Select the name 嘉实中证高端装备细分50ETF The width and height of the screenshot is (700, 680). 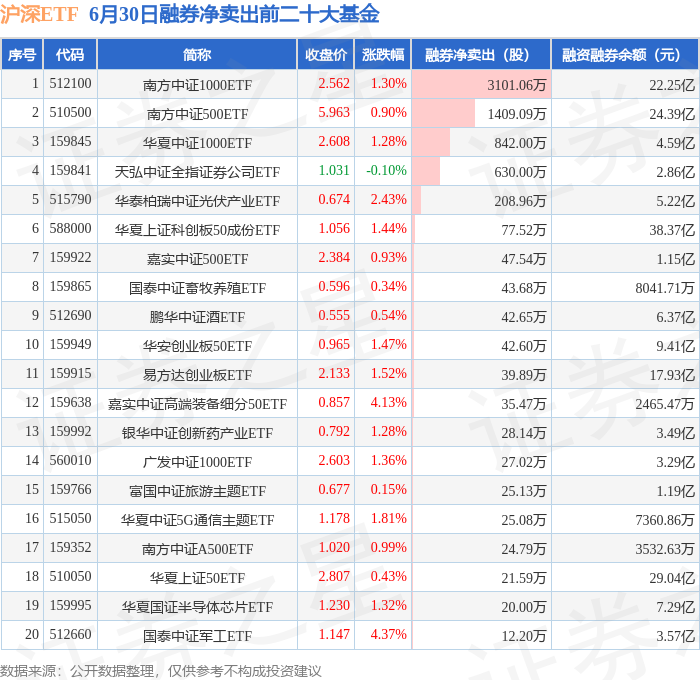[197, 404]
